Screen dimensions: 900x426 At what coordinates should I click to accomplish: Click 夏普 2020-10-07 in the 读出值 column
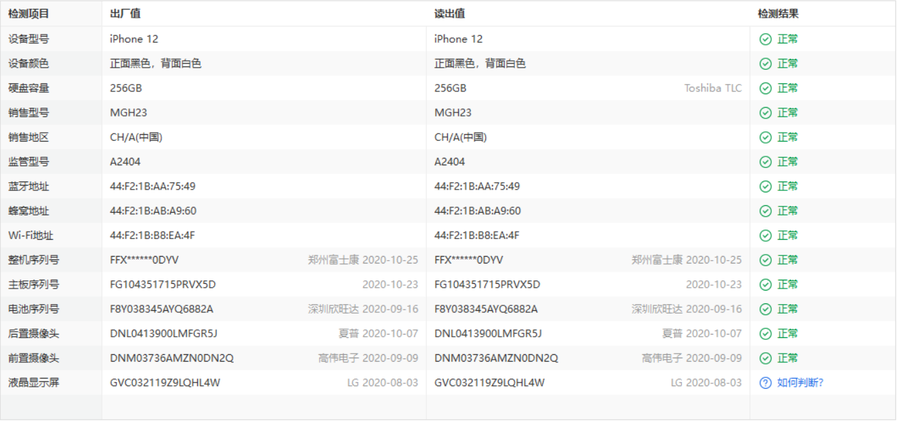(702, 334)
